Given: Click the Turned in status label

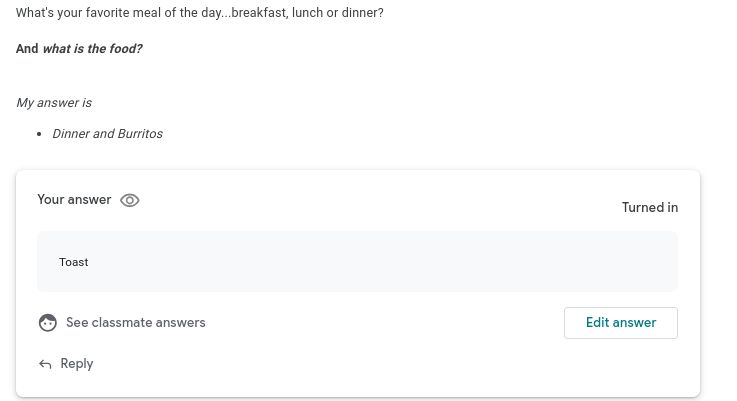Looking at the screenshot, I should [650, 208].
